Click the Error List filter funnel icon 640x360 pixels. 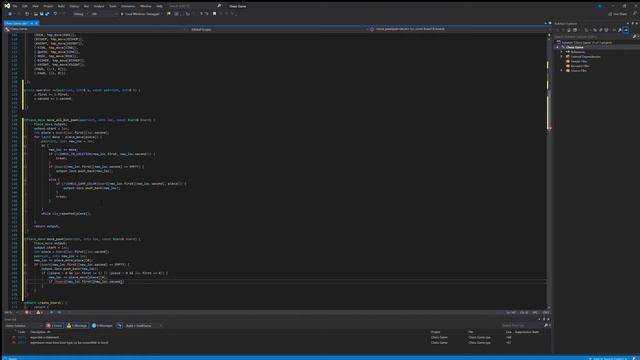tap(119, 326)
